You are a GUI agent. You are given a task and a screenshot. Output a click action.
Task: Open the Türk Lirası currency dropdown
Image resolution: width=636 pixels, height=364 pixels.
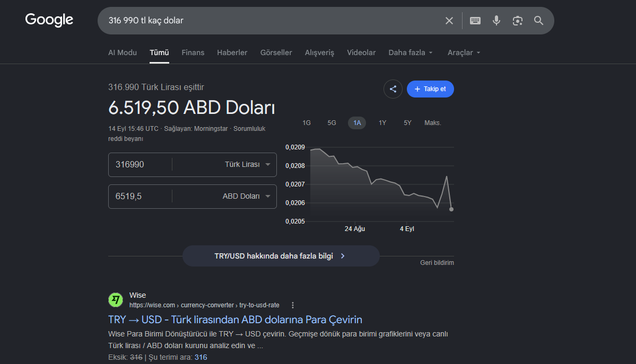[x=247, y=165]
